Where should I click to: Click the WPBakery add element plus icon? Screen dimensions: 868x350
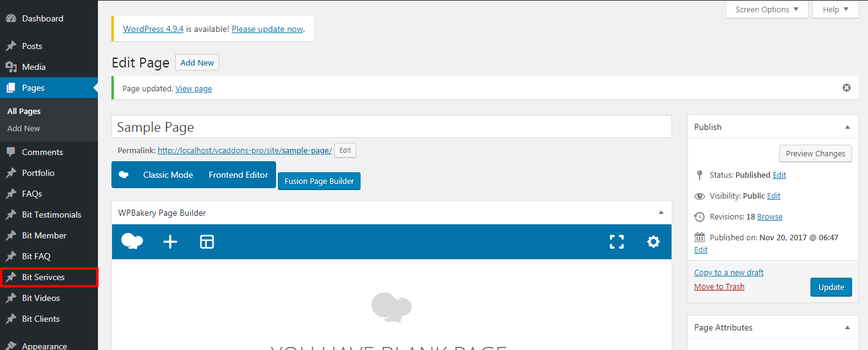[170, 242]
